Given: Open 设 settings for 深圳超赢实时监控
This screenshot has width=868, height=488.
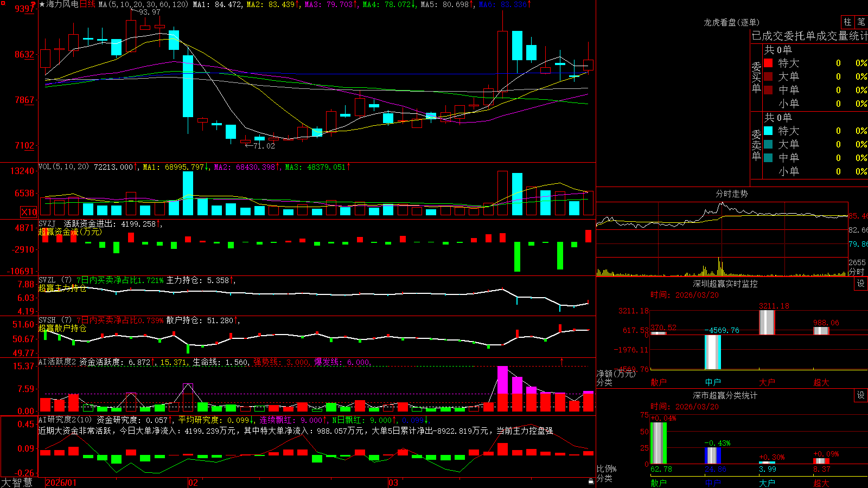Looking at the screenshot, I should coord(861,284).
